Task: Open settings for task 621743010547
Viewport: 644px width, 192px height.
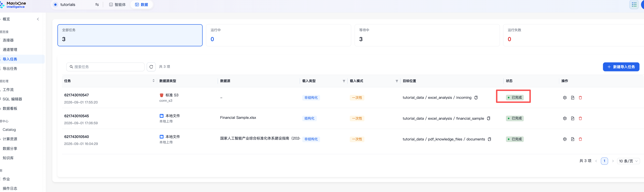Action: 565,98
